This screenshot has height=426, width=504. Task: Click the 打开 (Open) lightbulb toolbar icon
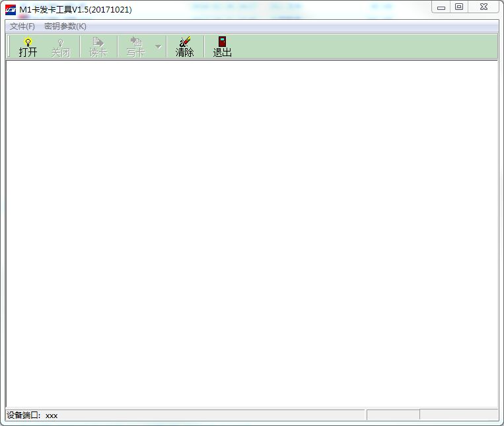(28, 46)
